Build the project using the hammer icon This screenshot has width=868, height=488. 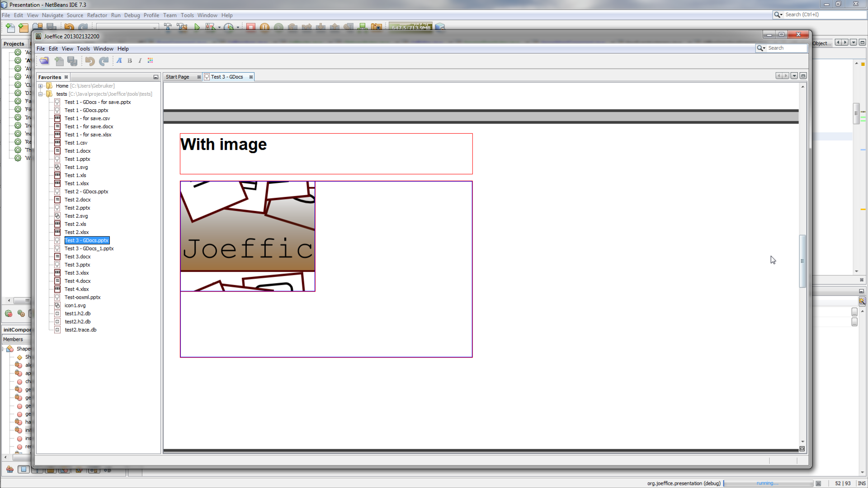click(167, 27)
